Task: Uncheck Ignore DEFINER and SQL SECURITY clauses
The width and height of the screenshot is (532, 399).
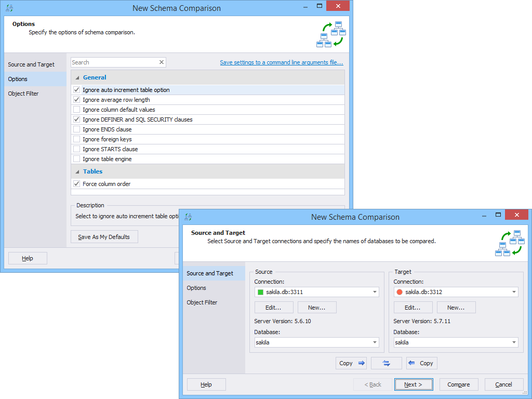Action: 77,119
